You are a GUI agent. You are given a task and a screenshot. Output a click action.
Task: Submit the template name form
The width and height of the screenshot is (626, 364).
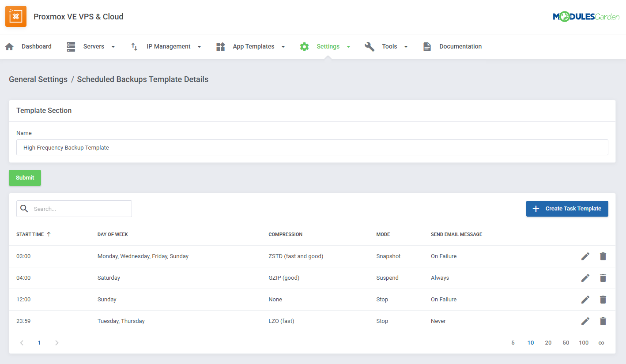click(x=25, y=177)
